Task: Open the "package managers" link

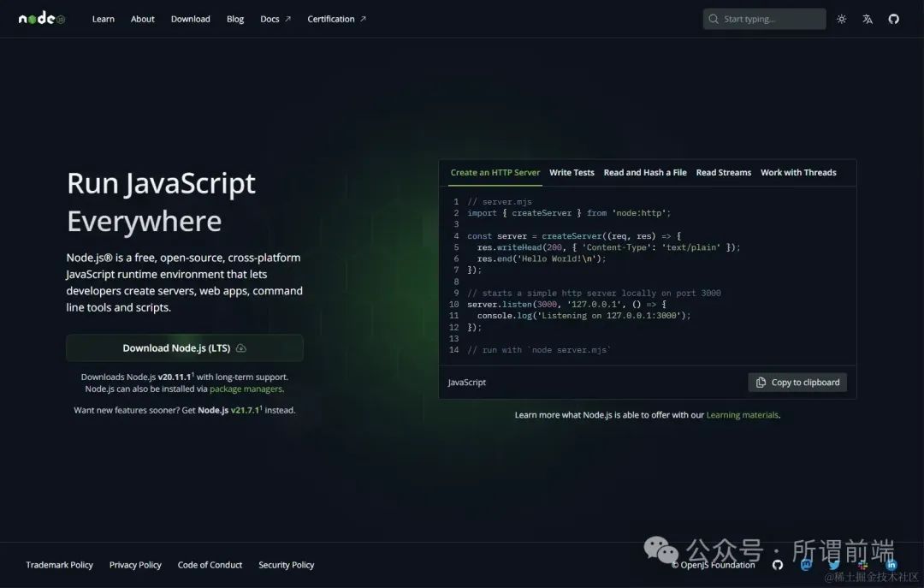Action: (x=246, y=389)
